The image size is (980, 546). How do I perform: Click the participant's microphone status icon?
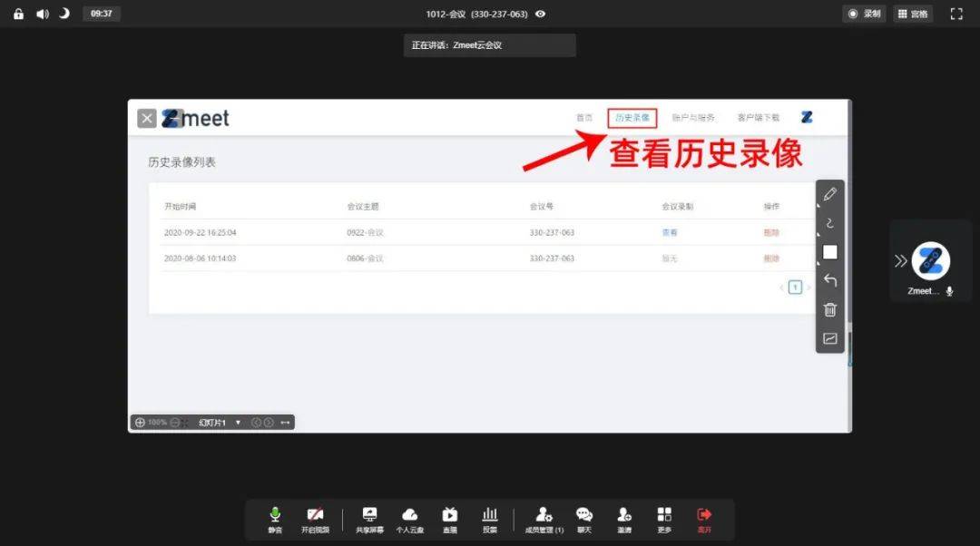tap(949, 291)
